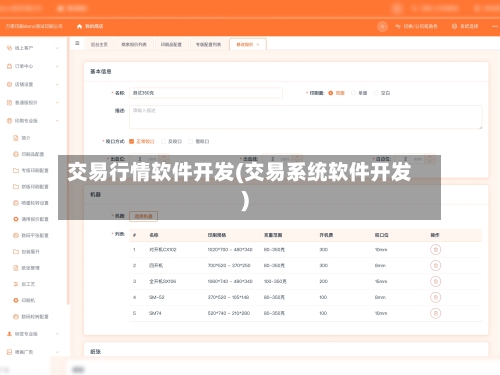Delete machine row 对开机CX102

(x=435, y=249)
